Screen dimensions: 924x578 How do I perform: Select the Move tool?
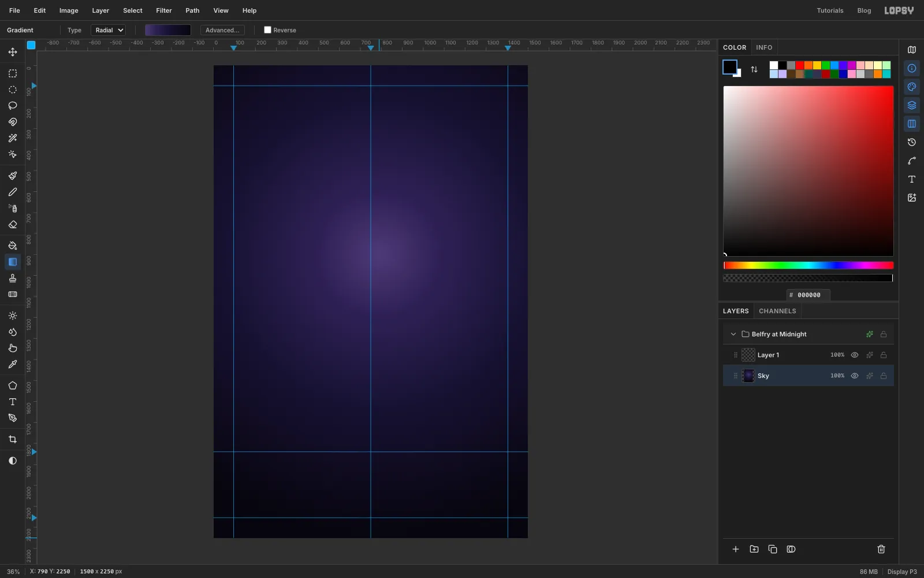[x=12, y=52]
